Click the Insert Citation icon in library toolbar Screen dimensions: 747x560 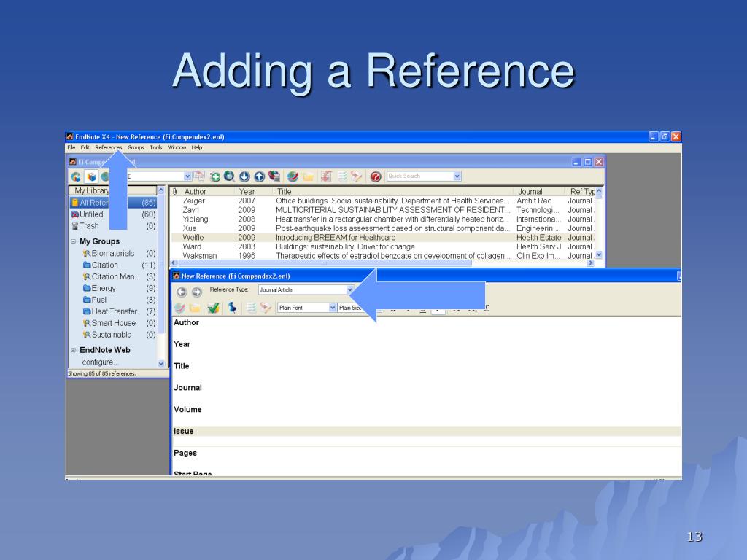tap(326, 176)
